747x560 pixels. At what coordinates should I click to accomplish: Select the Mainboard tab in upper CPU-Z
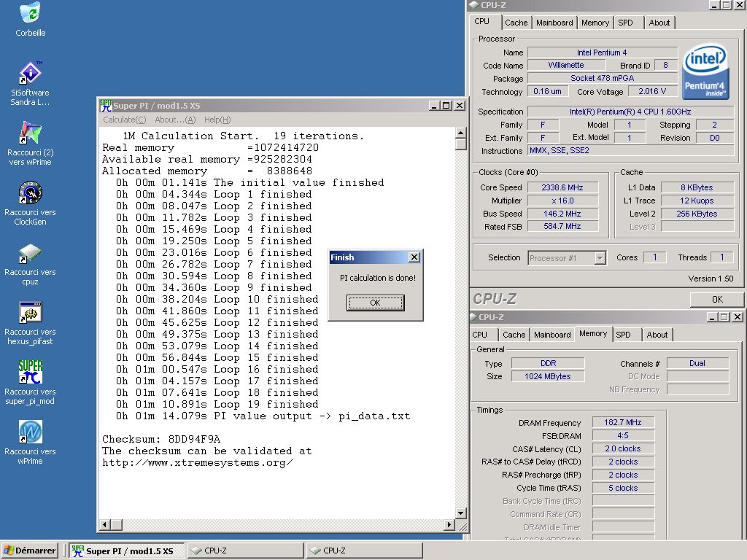coord(554,23)
